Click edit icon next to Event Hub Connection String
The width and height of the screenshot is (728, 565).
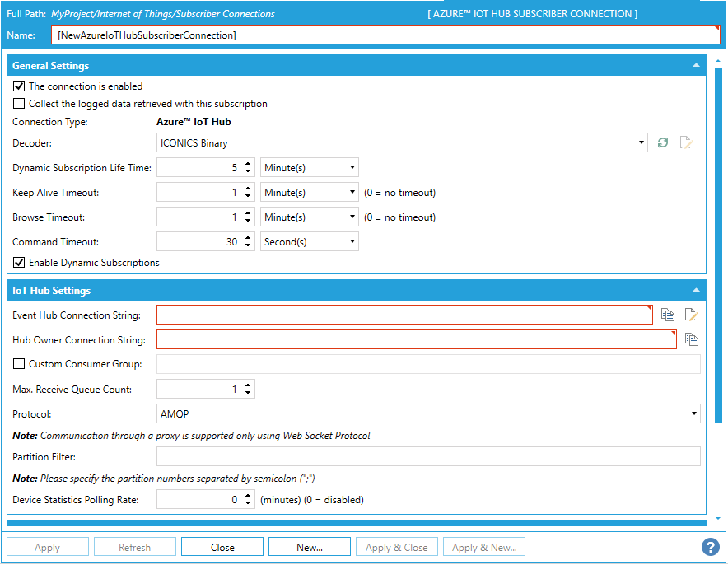(x=692, y=315)
